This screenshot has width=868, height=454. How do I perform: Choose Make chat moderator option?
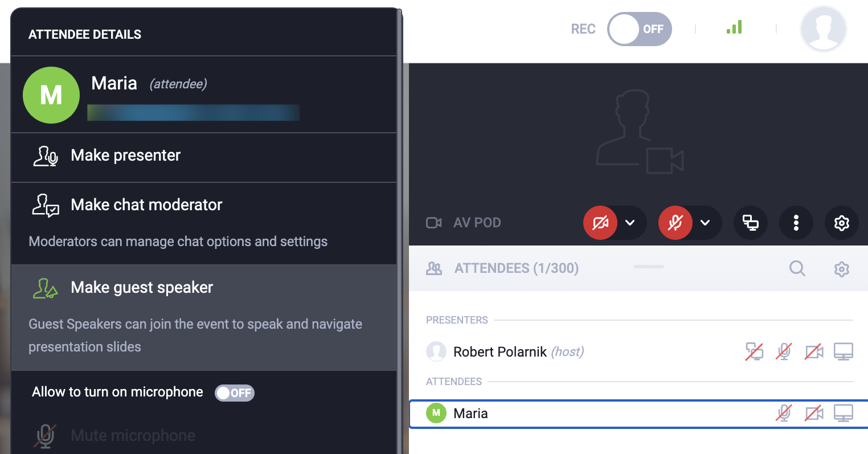point(146,205)
